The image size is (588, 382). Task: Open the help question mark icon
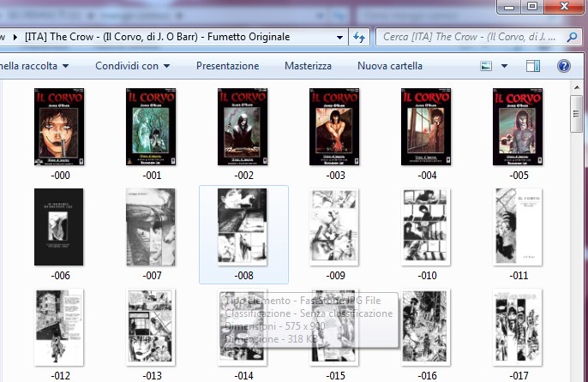564,66
